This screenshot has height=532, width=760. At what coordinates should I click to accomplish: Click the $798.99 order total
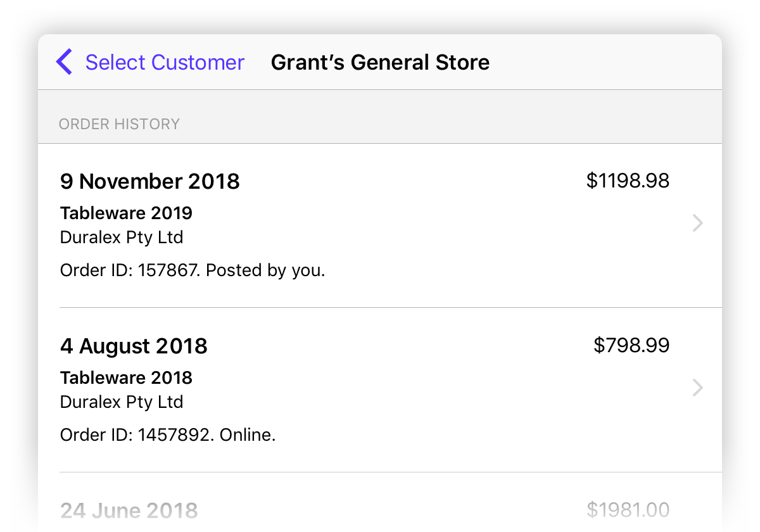(x=631, y=345)
